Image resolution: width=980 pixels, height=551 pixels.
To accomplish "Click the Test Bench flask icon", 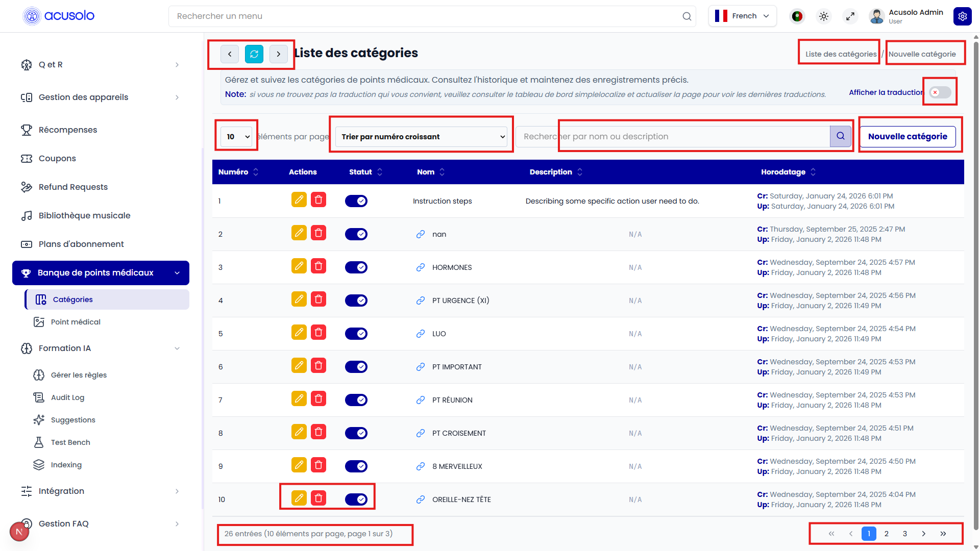I will point(39,442).
